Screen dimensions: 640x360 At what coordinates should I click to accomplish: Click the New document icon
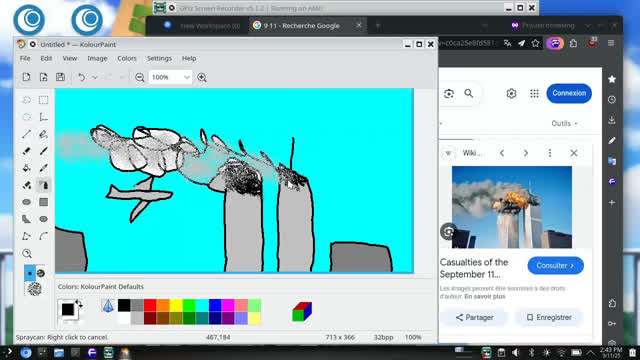coord(26,77)
